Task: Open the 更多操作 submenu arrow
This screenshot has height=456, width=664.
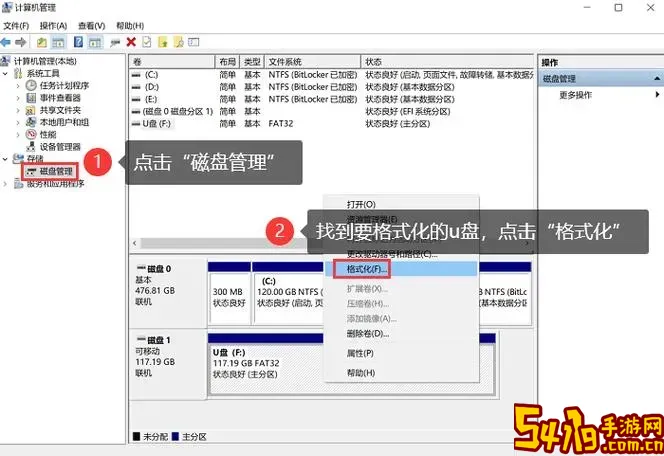Action: click(x=657, y=94)
